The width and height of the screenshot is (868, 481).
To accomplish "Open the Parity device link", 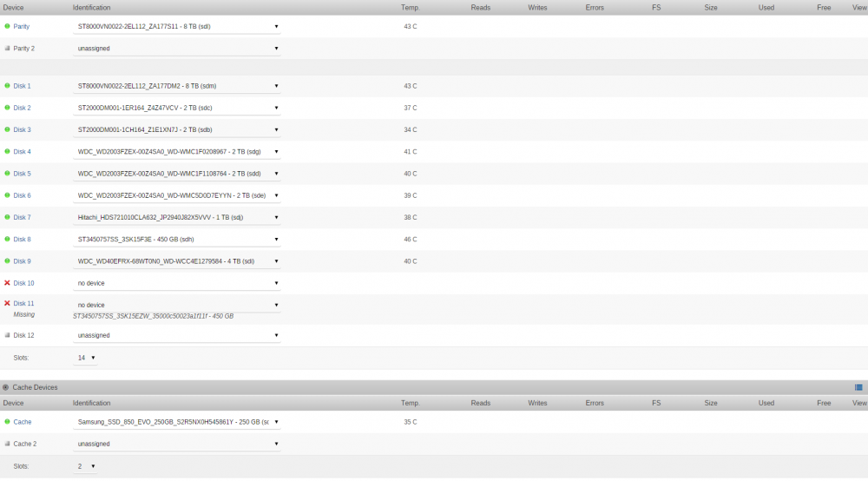I will [x=22, y=27].
